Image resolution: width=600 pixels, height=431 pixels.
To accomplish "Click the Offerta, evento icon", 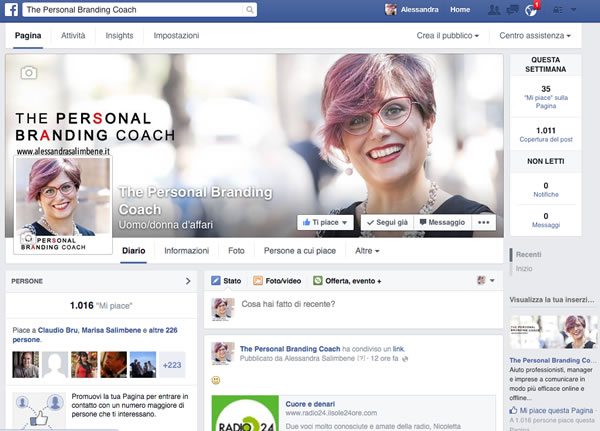I will click(x=318, y=281).
